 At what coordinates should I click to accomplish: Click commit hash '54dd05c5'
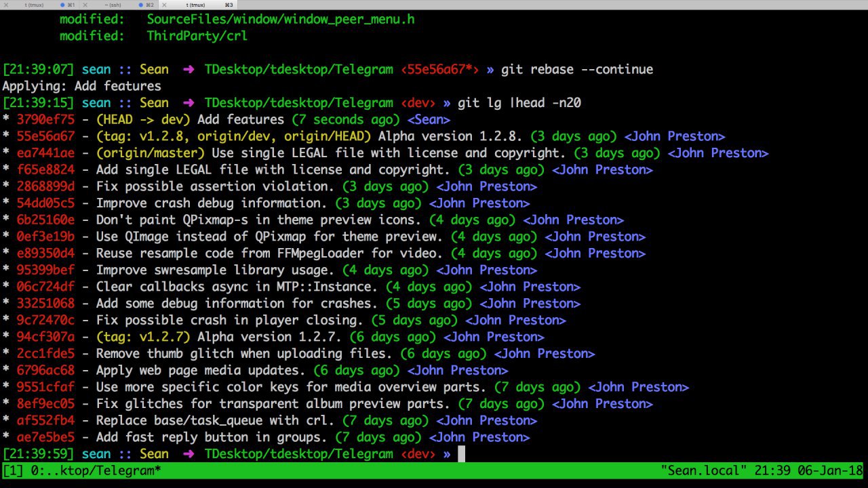[x=45, y=203]
